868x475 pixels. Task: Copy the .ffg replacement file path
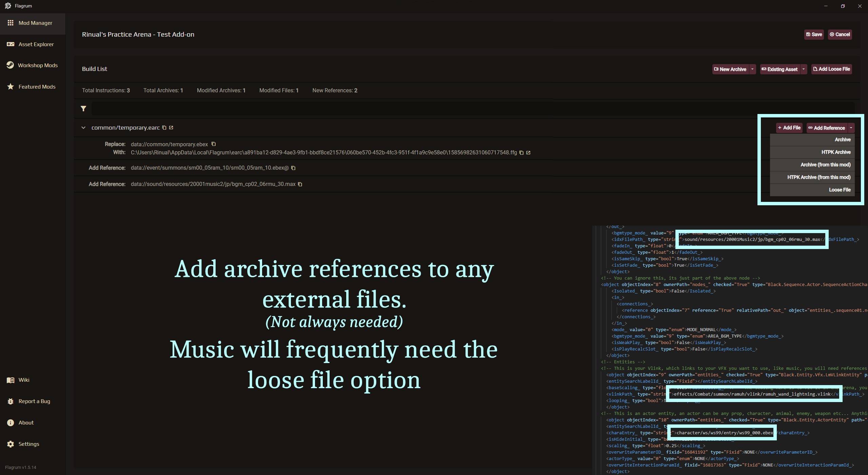pyautogui.click(x=521, y=153)
